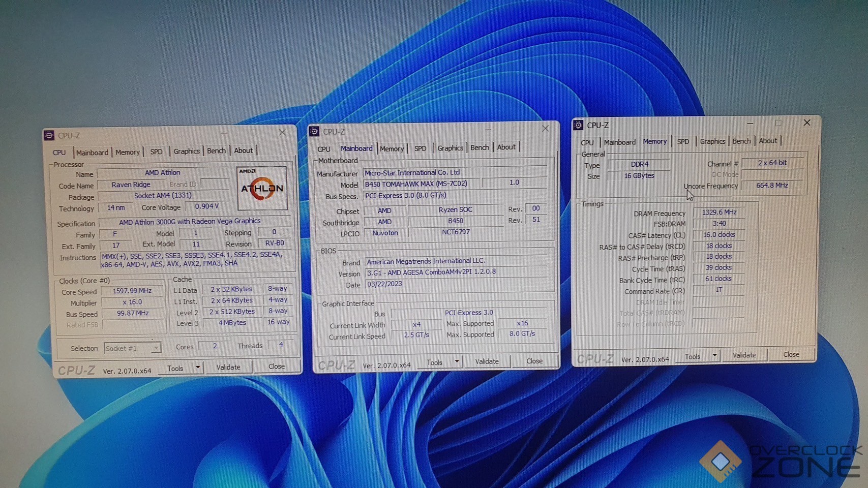This screenshot has height=488, width=868.
Task: Open Mainboard tab in the right window
Action: click(x=620, y=142)
